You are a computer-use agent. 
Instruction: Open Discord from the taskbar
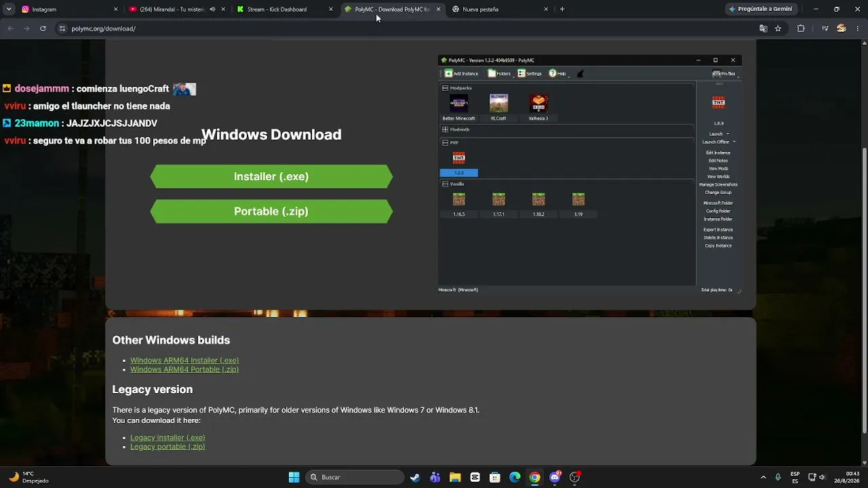555,477
